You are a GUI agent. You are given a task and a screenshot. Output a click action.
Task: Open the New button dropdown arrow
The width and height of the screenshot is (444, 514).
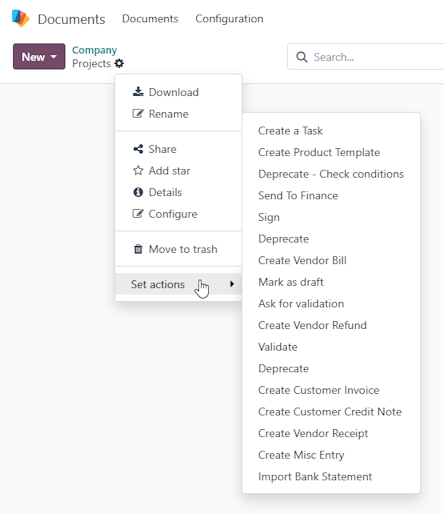click(x=54, y=57)
